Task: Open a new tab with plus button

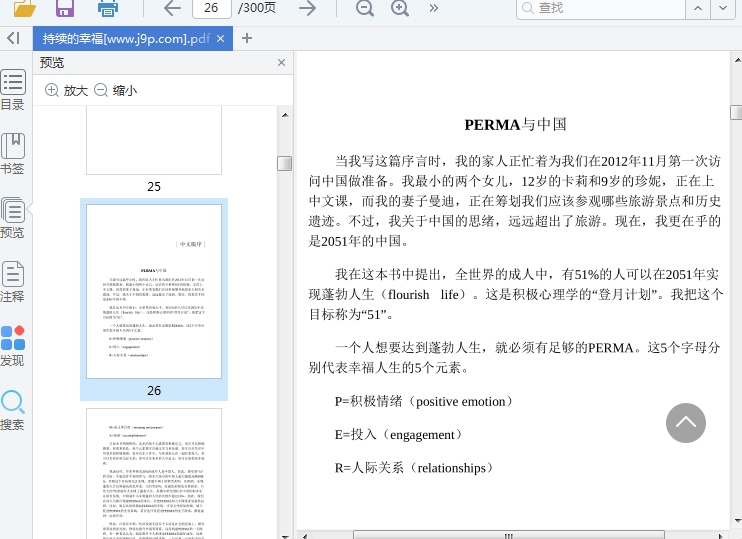Action: (x=247, y=38)
